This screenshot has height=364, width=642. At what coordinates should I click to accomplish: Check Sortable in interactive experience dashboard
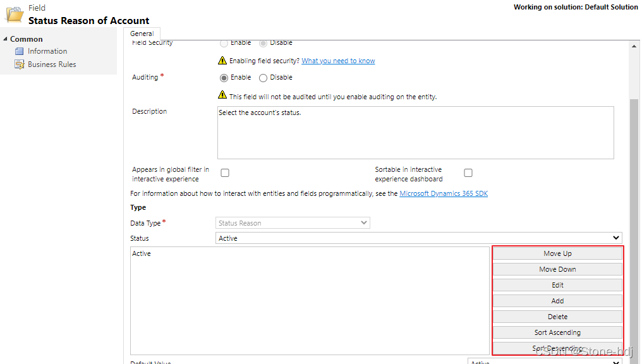point(468,172)
